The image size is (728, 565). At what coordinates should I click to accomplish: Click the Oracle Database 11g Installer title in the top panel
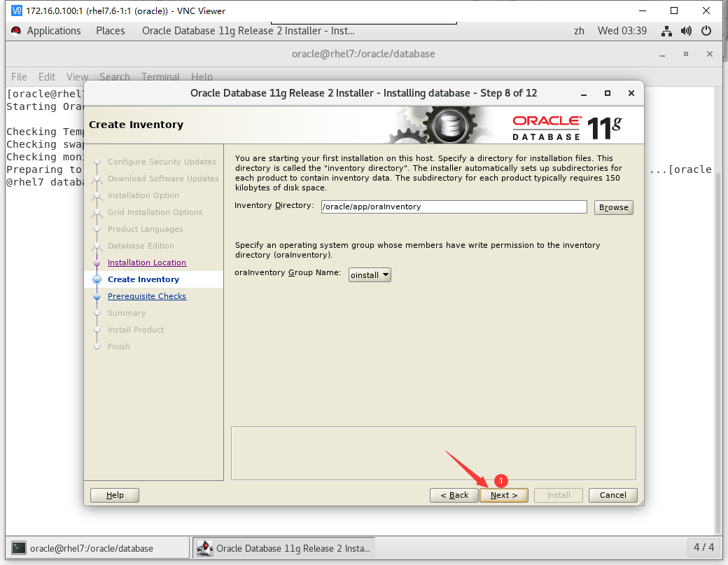click(248, 31)
